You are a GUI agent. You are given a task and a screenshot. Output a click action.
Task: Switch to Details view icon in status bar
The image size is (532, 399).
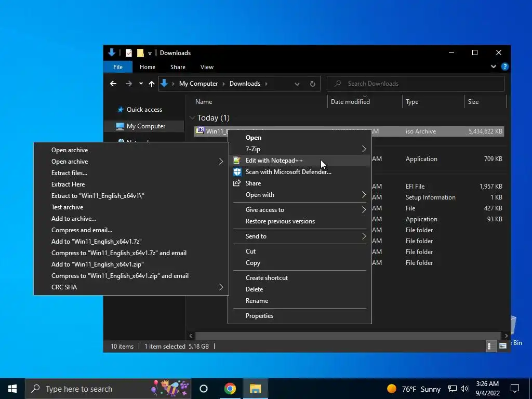(x=490, y=346)
